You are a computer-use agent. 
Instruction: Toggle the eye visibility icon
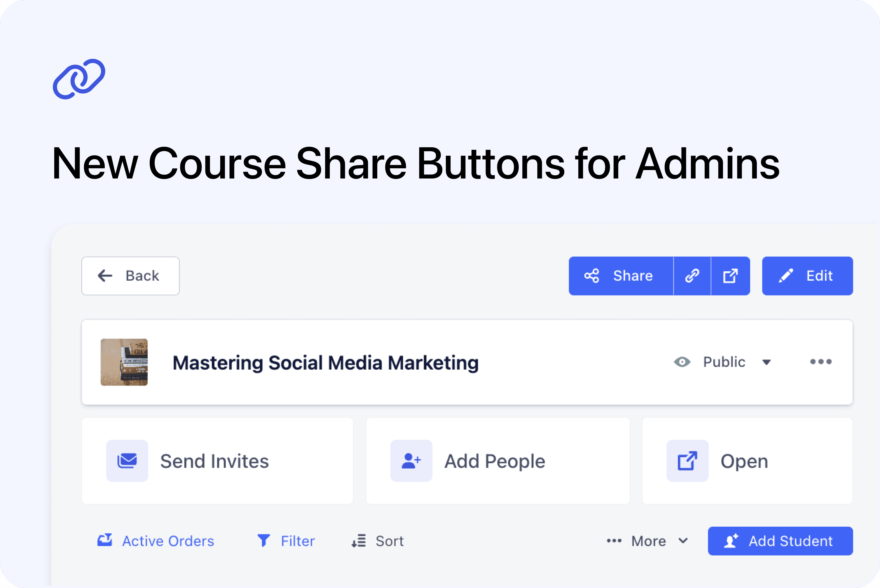click(682, 362)
